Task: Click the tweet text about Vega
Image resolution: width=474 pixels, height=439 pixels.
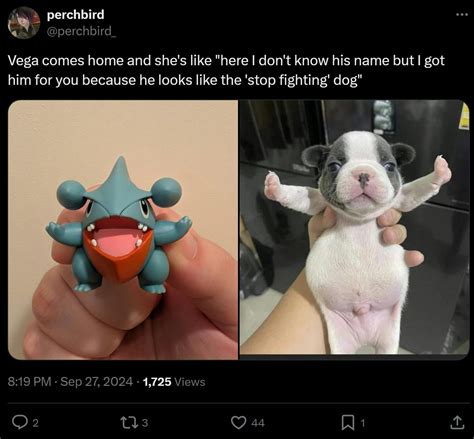Action: click(226, 71)
